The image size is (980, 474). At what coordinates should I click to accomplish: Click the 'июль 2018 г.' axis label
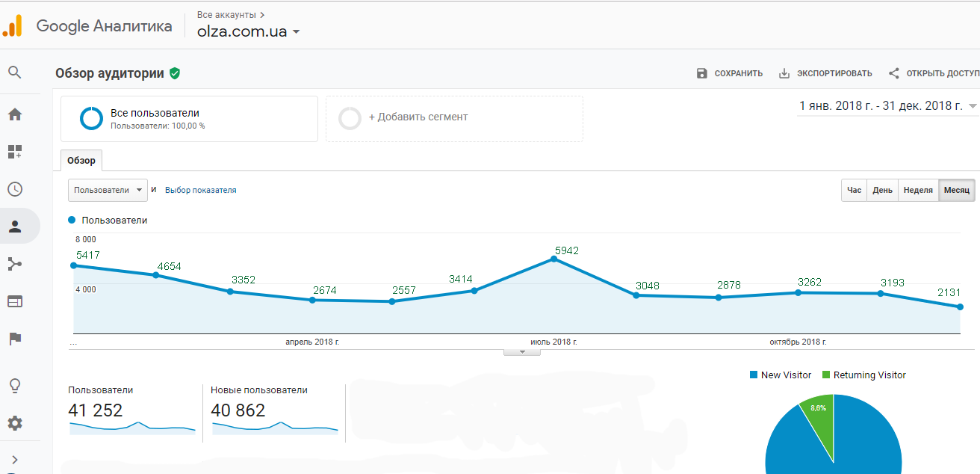tap(553, 342)
